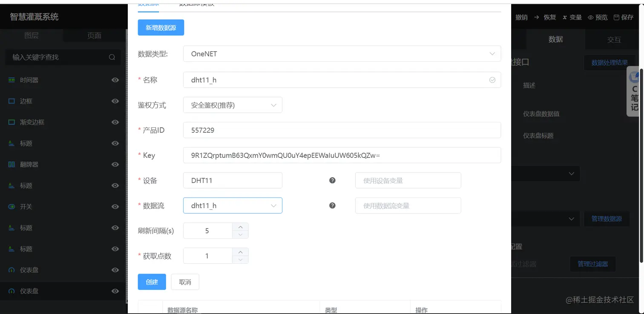Click the 时间器 layer icon
The image size is (644, 314).
pos(11,80)
